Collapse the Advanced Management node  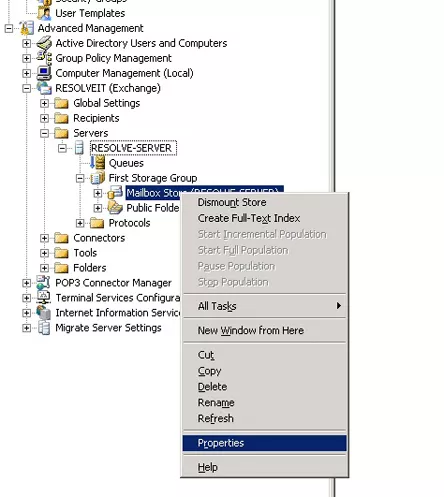(9, 28)
